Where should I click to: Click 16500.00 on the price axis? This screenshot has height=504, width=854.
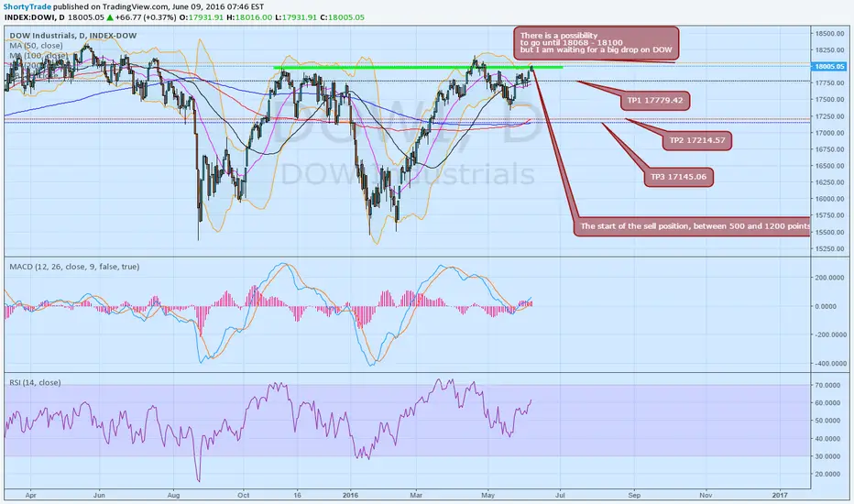829,166
